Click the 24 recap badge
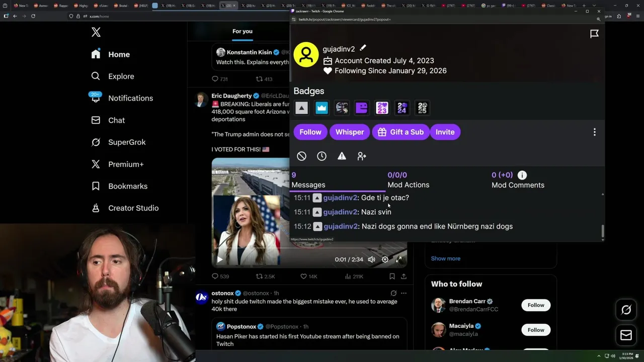The width and height of the screenshot is (644, 362). coord(402,108)
